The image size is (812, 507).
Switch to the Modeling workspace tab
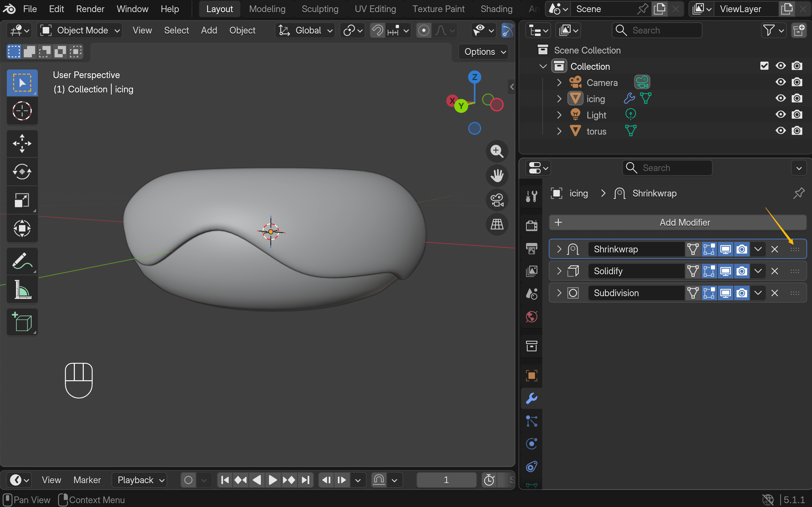(x=267, y=9)
